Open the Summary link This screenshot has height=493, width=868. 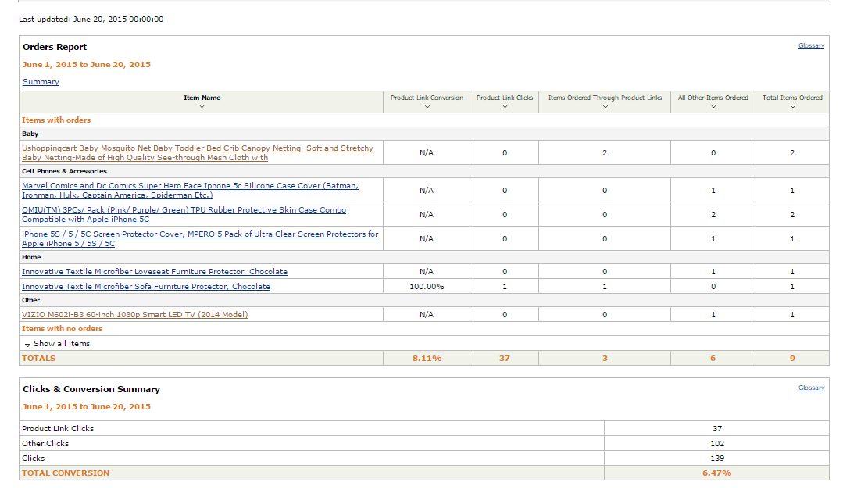(41, 82)
